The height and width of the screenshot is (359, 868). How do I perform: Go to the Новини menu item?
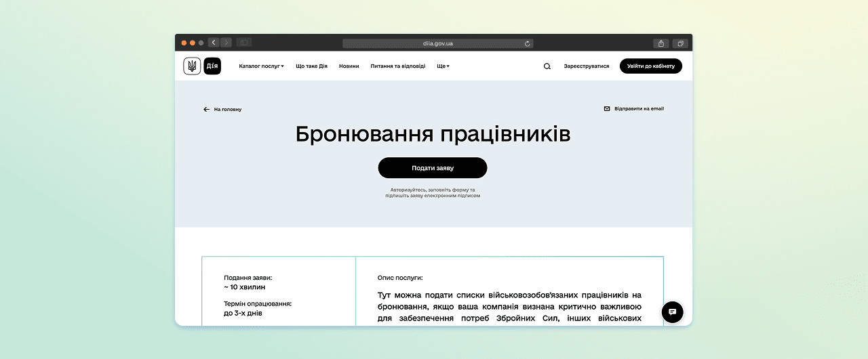pyautogui.click(x=349, y=66)
